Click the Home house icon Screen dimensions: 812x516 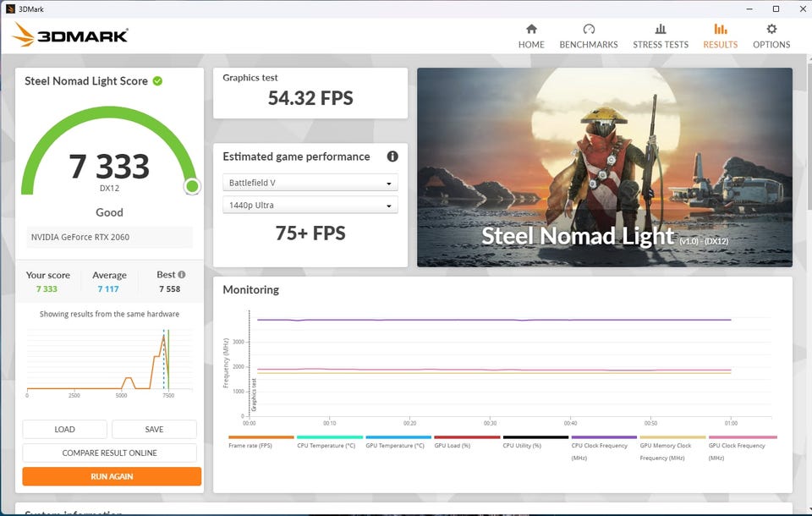click(x=531, y=29)
